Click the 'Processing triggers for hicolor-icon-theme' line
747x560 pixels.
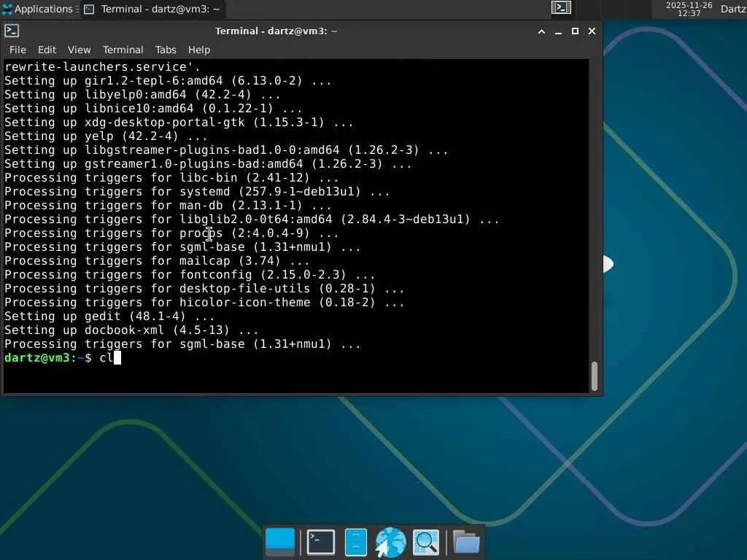pyautogui.click(x=204, y=303)
